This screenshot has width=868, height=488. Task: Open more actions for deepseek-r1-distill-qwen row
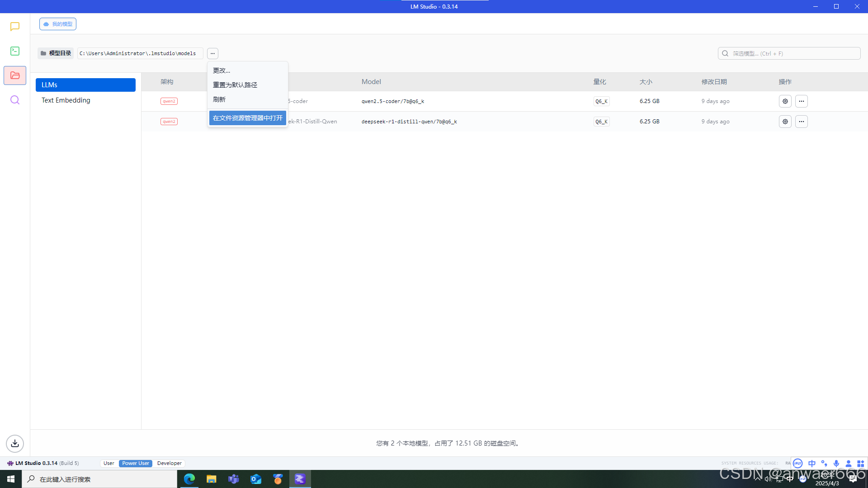(802, 122)
